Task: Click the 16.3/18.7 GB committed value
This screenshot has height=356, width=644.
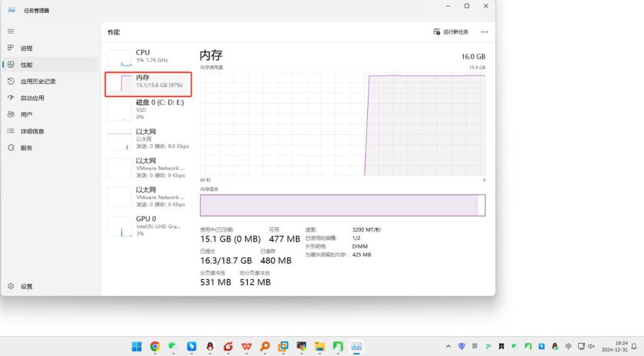Action: (226, 261)
